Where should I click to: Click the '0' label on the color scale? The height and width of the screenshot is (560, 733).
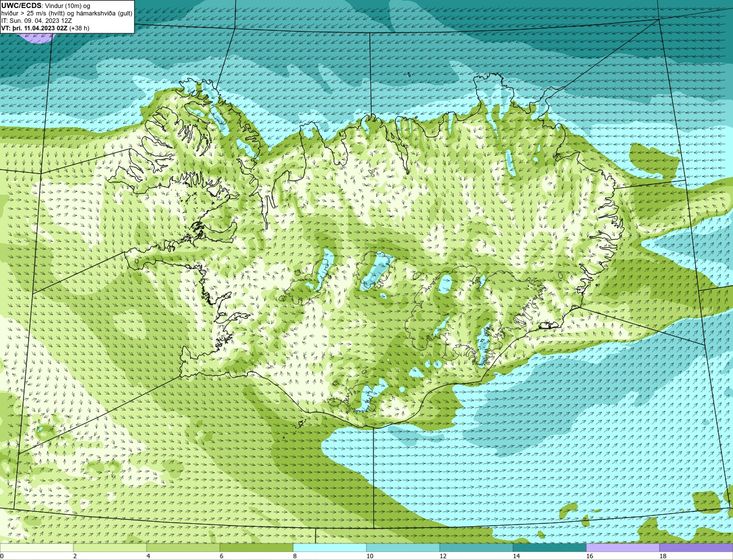point(2,556)
